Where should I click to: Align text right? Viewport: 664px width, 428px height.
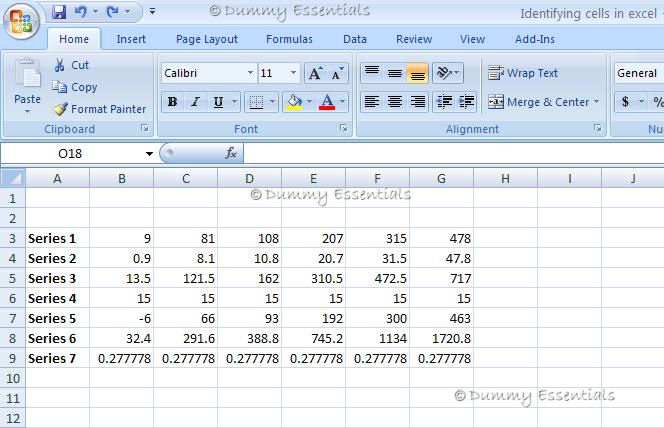coord(418,102)
